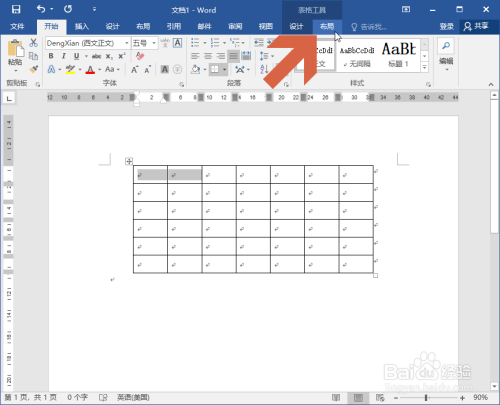Screen dimensions: 500x405
Task: Open font dialog launcher in 字体 group
Action: (x=182, y=85)
